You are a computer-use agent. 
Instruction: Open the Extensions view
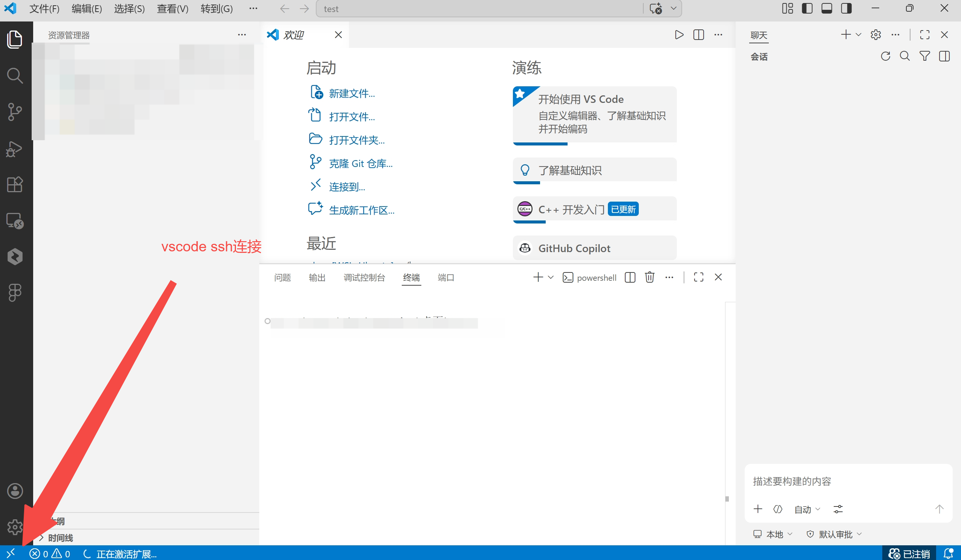click(15, 185)
